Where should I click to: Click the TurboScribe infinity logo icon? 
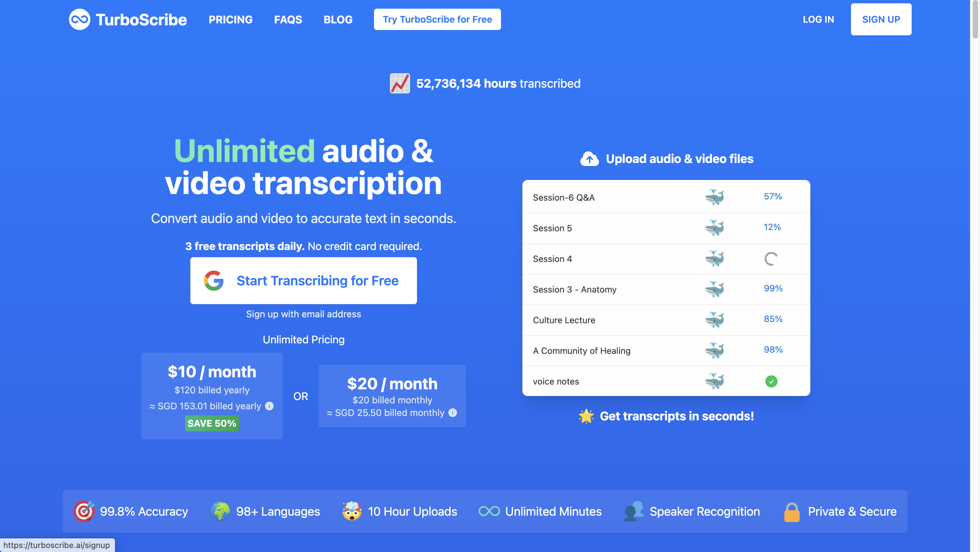[80, 19]
